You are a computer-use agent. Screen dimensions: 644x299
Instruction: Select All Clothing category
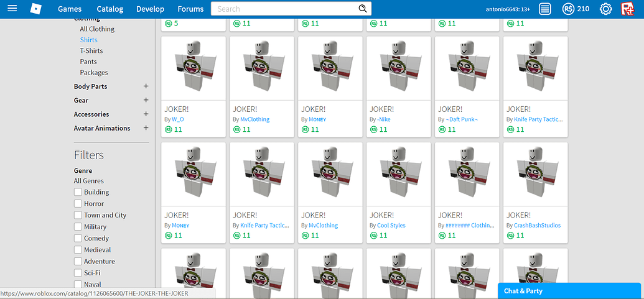pyautogui.click(x=97, y=29)
